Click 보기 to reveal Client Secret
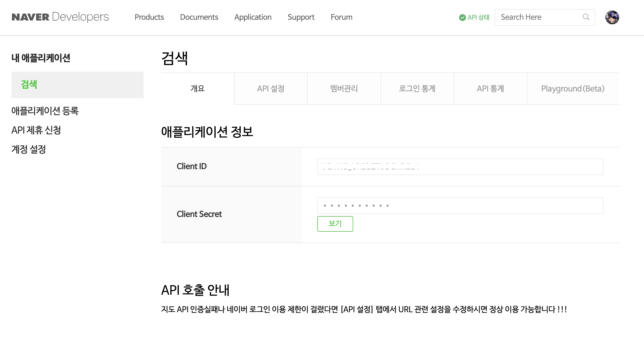The image size is (644, 347). click(x=335, y=224)
